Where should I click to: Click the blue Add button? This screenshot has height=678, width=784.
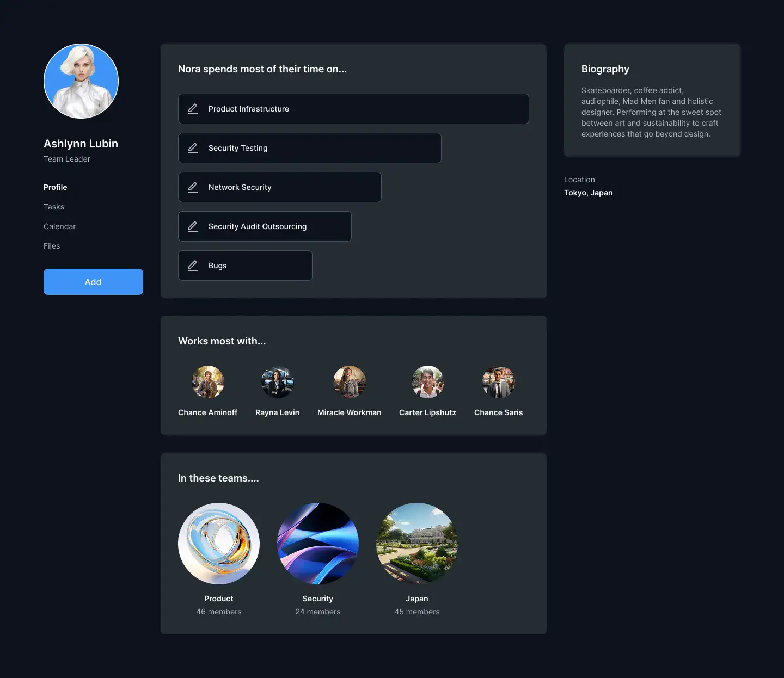click(x=93, y=282)
